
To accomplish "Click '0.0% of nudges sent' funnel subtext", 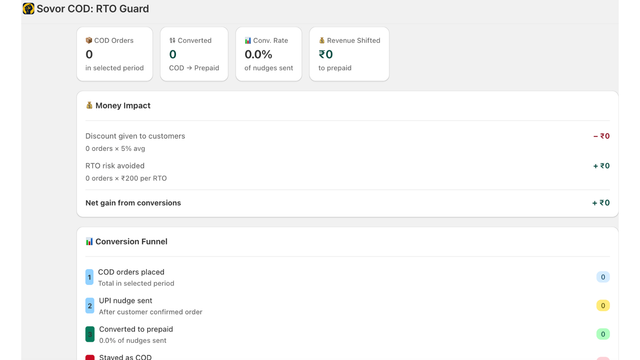I will coord(133,340).
